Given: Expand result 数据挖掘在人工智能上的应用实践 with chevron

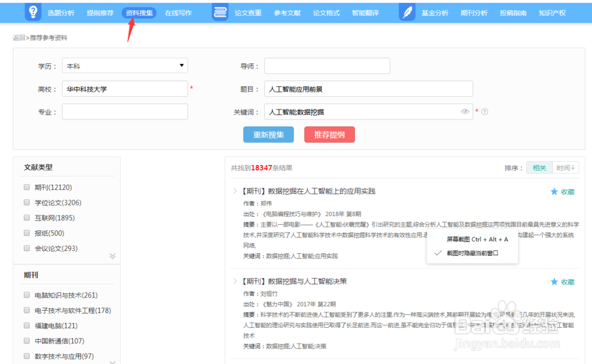Looking at the screenshot, I should tap(235, 191).
